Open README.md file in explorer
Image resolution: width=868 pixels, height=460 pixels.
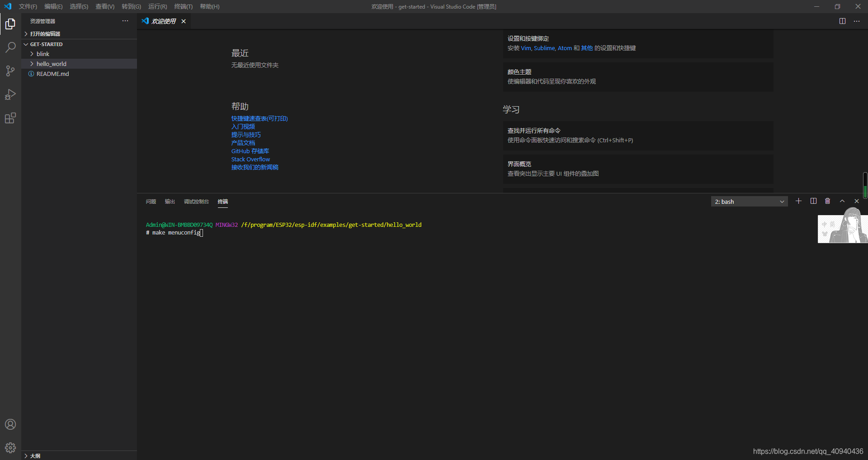tap(52, 74)
